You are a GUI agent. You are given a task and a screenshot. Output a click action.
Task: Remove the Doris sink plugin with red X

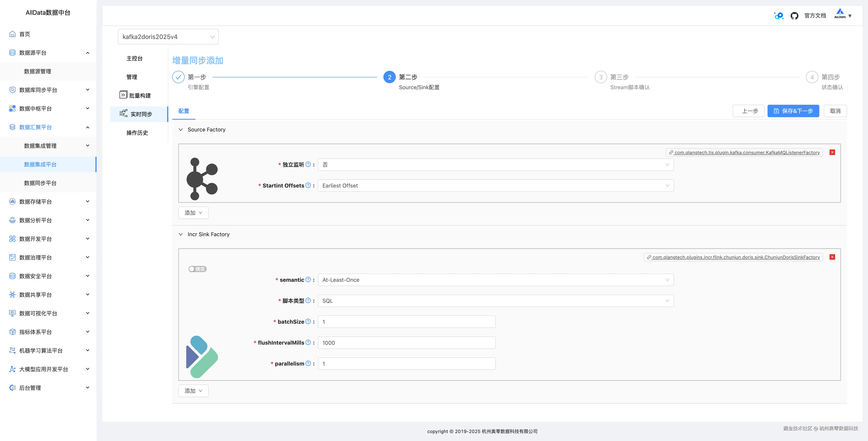832,257
